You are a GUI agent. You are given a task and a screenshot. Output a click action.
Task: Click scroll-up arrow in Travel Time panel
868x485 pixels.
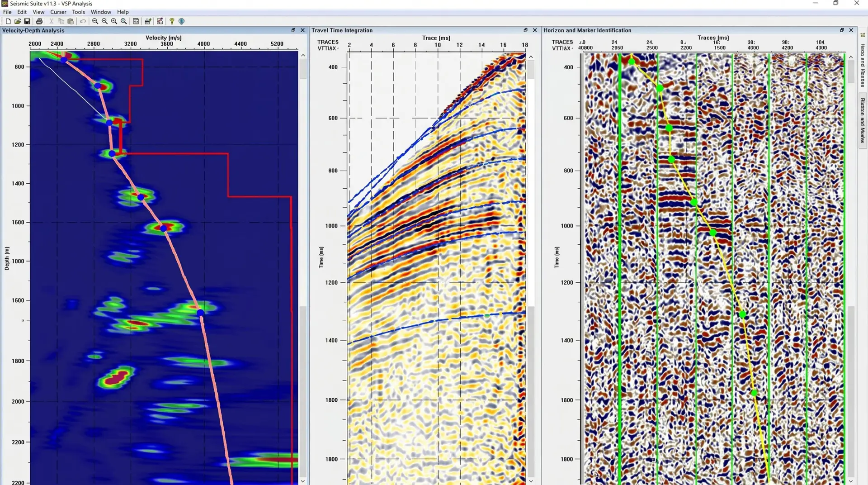(531, 57)
